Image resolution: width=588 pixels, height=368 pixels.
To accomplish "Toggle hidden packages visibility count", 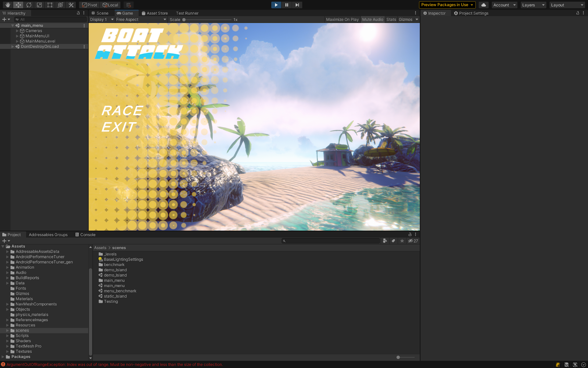I will click(413, 241).
